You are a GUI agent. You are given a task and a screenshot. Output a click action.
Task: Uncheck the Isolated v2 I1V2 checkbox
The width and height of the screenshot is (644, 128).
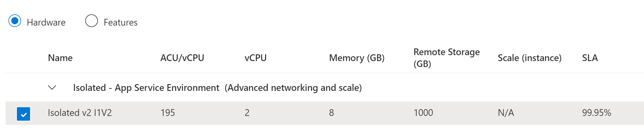point(23,114)
